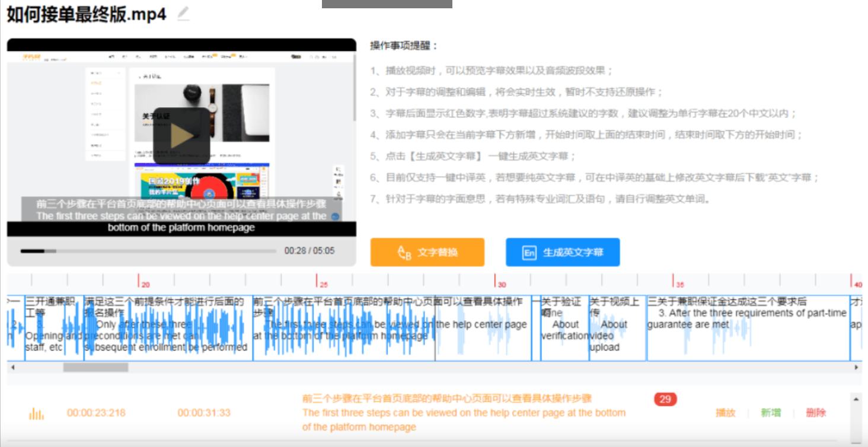Click 新增 to add a new subtitle

771,413
